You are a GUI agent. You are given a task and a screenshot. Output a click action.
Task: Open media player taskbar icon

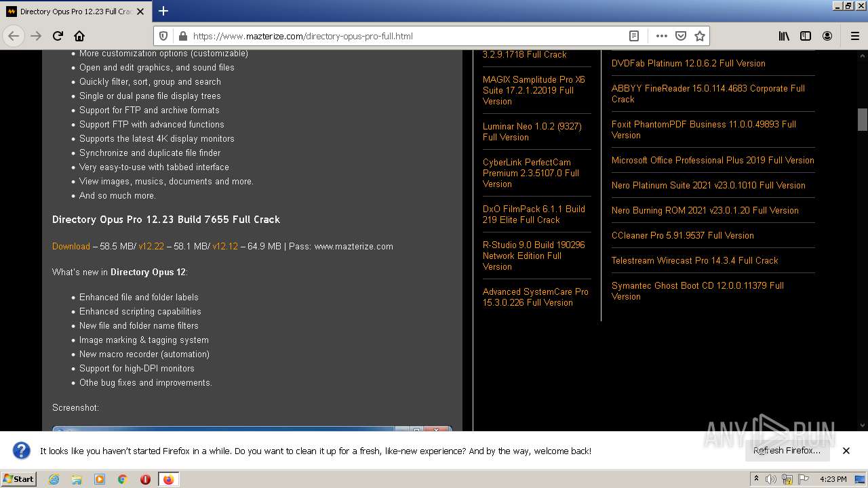click(x=100, y=479)
